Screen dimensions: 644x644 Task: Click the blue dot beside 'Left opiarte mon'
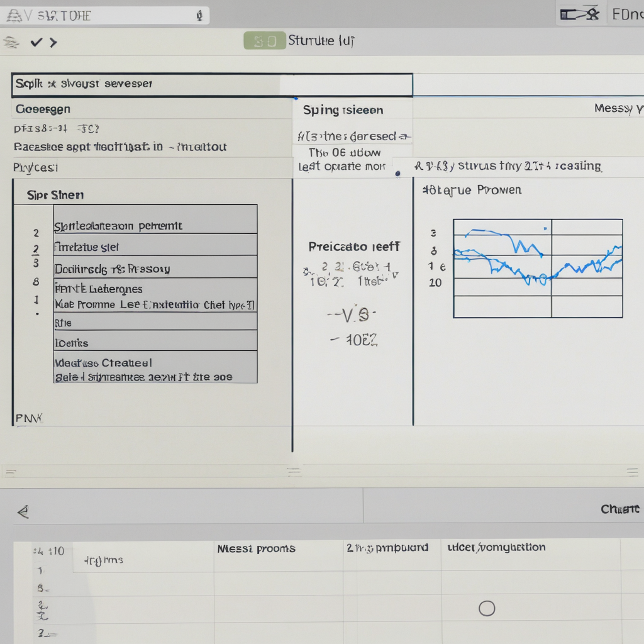pos(397,174)
